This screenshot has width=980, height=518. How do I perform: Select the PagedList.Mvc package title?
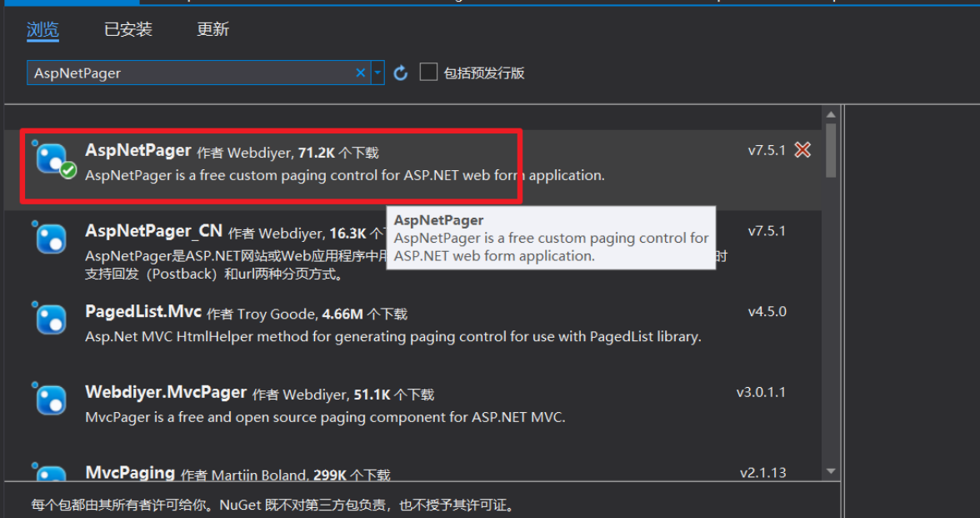coord(143,312)
